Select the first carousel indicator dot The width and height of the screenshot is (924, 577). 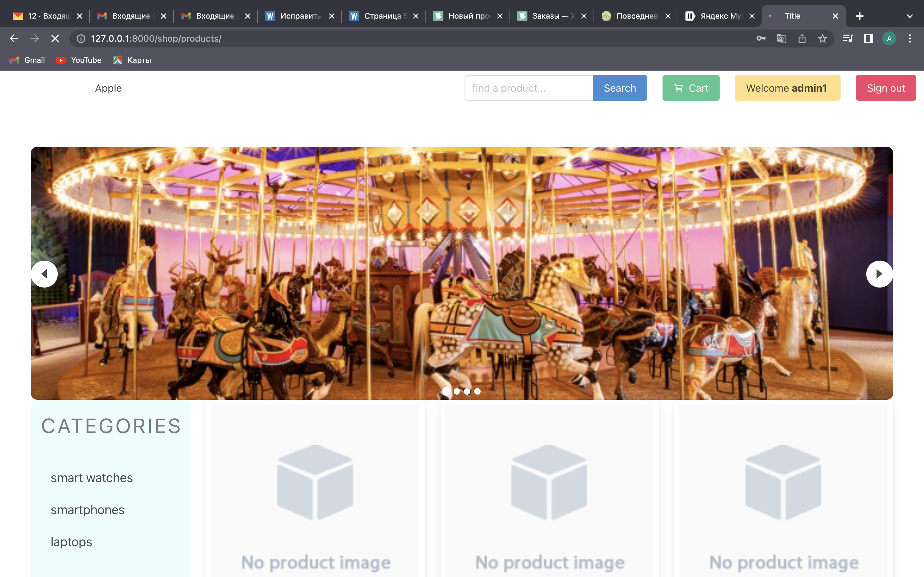pos(446,391)
